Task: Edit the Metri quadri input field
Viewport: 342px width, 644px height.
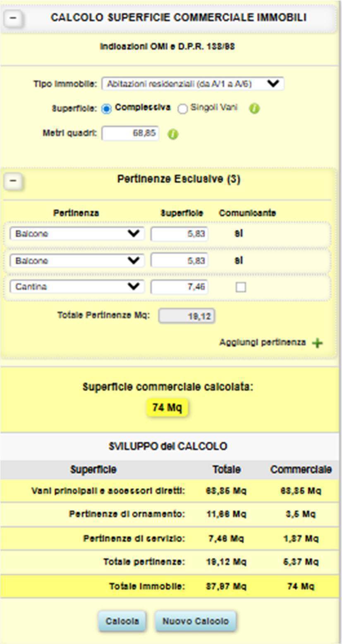Action: tap(130, 134)
